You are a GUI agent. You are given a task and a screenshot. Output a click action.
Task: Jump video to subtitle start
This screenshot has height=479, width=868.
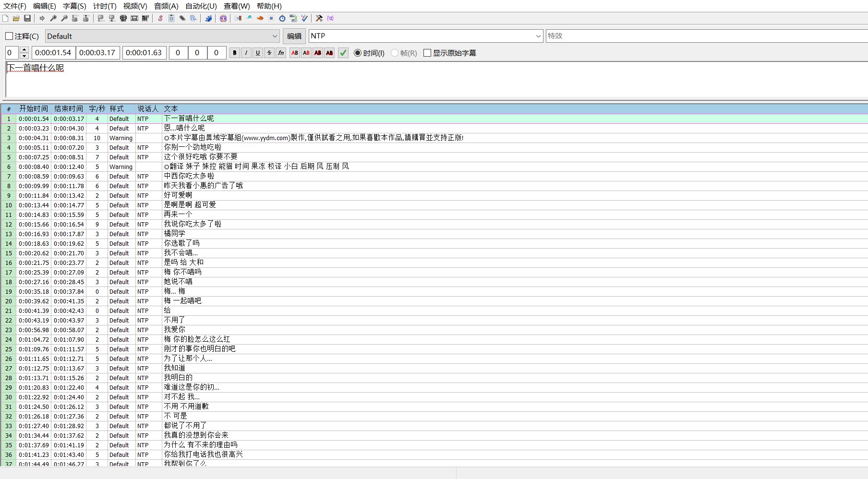(x=75, y=18)
